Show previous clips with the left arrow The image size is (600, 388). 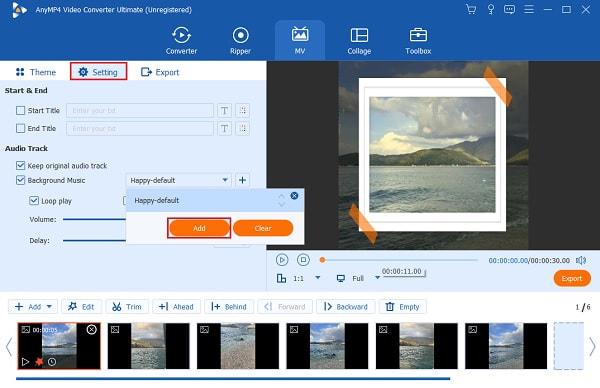(x=9, y=346)
